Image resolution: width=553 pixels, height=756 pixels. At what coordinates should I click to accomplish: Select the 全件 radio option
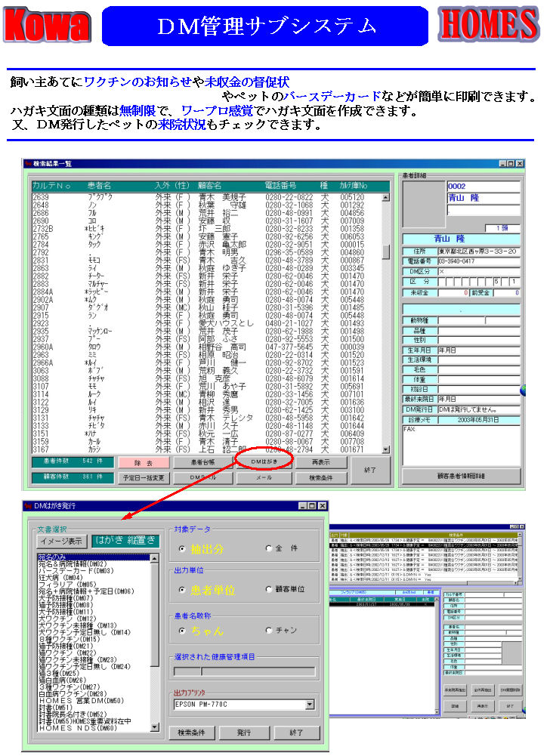click(268, 548)
